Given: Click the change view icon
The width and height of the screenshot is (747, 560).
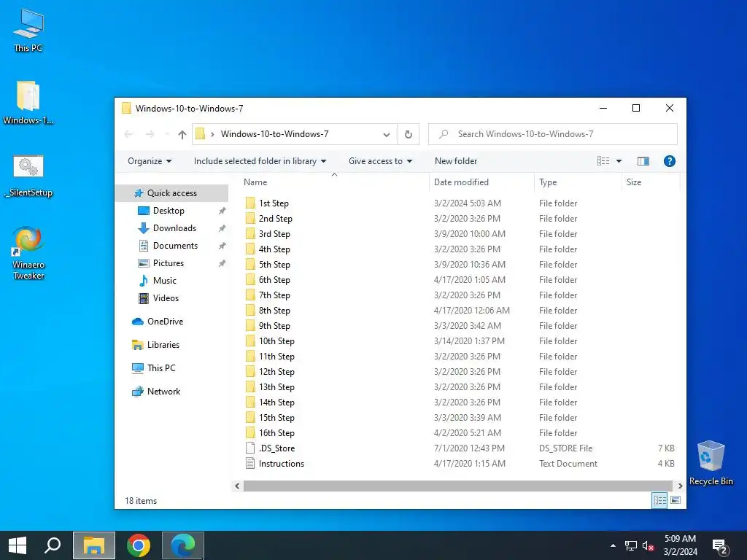Looking at the screenshot, I should coord(603,161).
